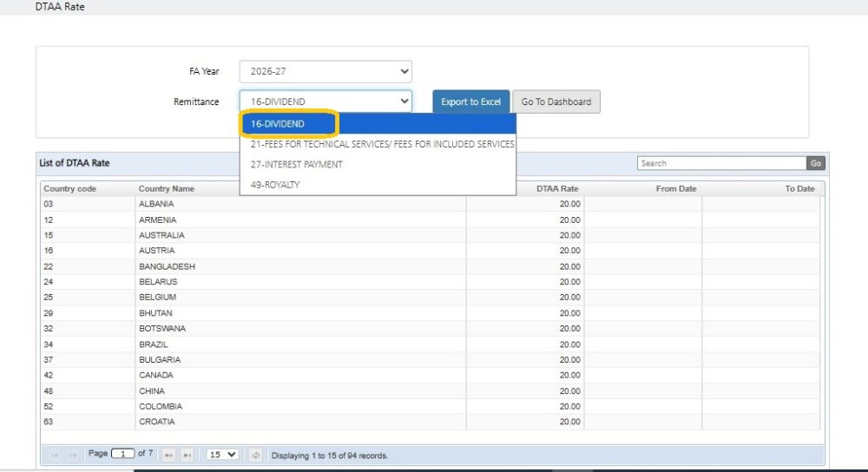Click the 20.00 rate in the BRAZIL row

[x=569, y=344]
